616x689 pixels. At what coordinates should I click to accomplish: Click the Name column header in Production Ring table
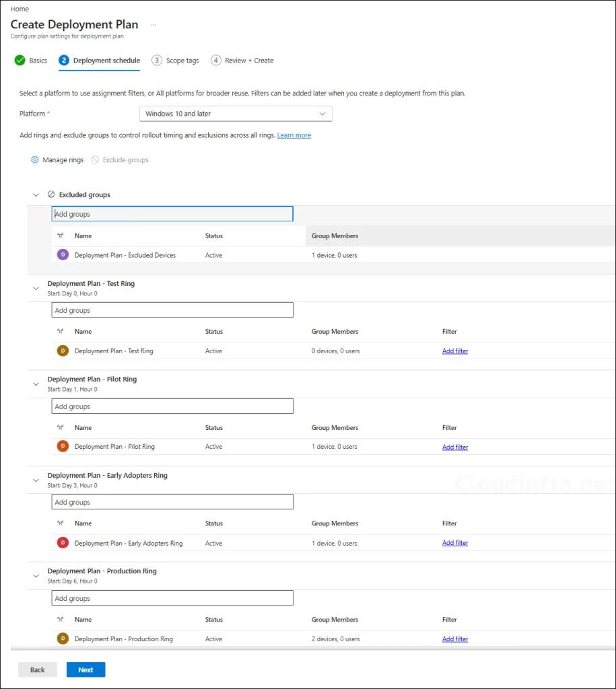pyautogui.click(x=83, y=620)
